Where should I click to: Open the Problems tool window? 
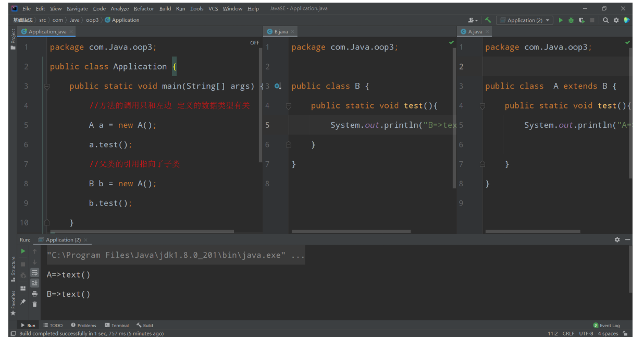(84, 326)
